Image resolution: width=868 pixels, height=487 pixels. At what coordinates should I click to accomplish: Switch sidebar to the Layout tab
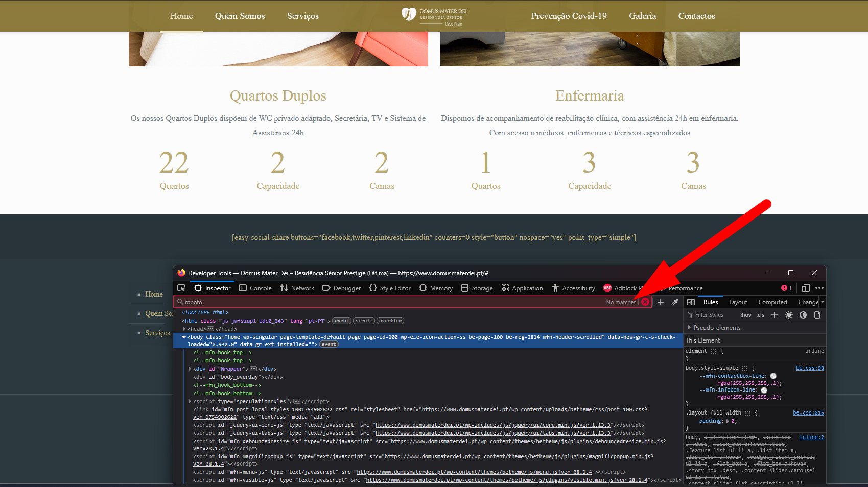click(738, 302)
